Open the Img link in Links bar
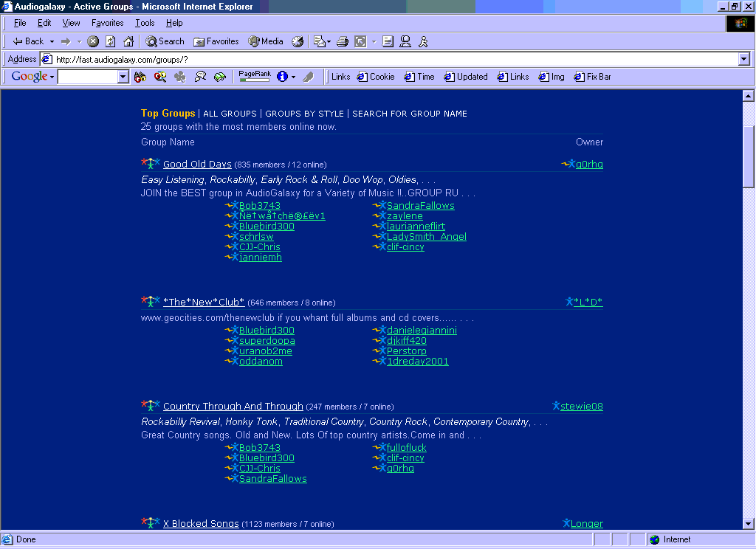Screen dimensions: 756x549 [551, 77]
